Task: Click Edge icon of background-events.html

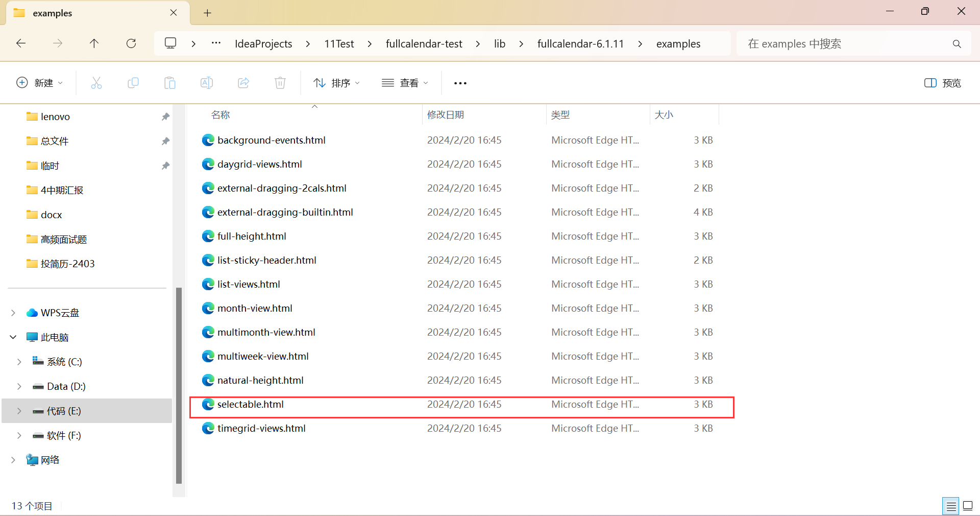Action: pyautogui.click(x=208, y=140)
